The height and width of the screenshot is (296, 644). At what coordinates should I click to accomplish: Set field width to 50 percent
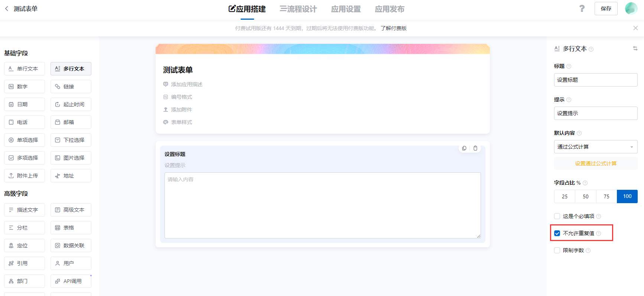click(x=585, y=196)
